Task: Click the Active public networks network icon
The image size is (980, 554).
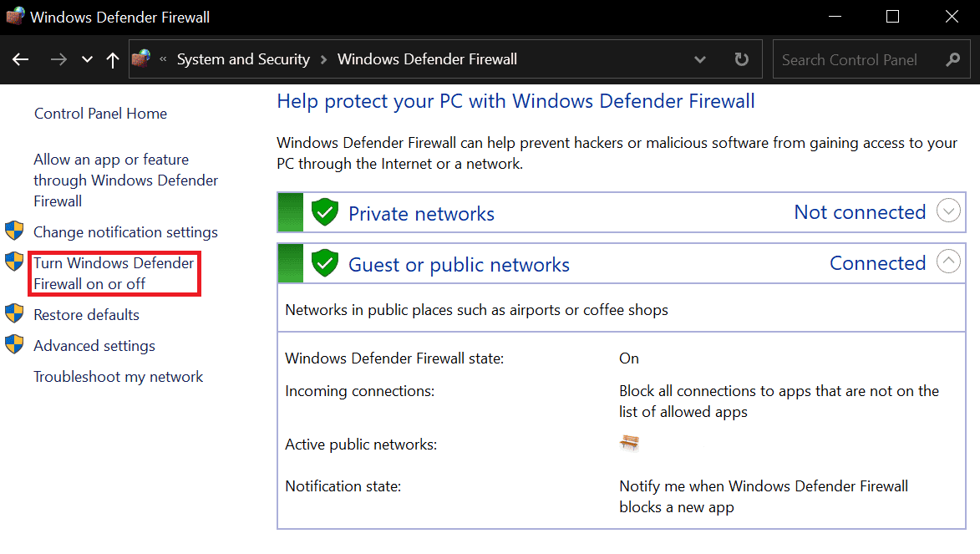Action: [x=629, y=443]
